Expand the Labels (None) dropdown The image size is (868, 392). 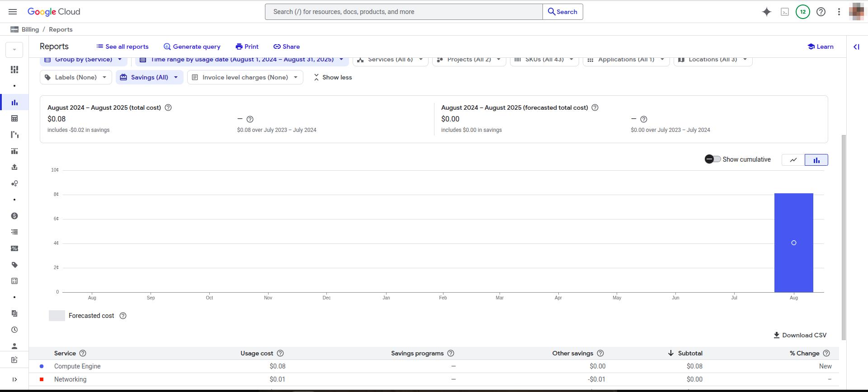pos(76,77)
